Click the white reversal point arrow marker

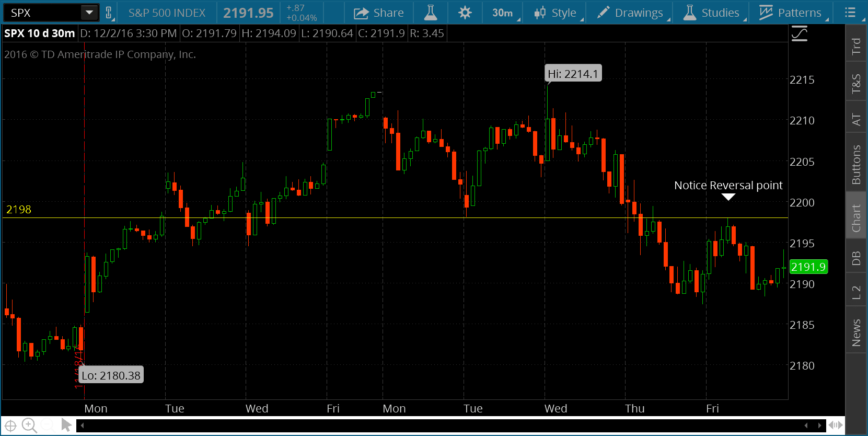[x=728, y=197]
